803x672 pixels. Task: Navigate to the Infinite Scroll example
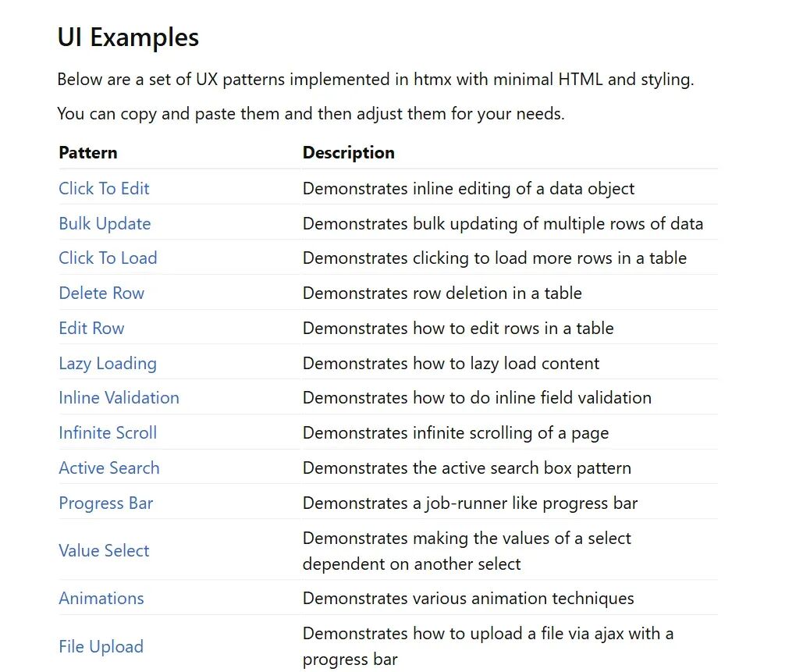coord(108,433)
